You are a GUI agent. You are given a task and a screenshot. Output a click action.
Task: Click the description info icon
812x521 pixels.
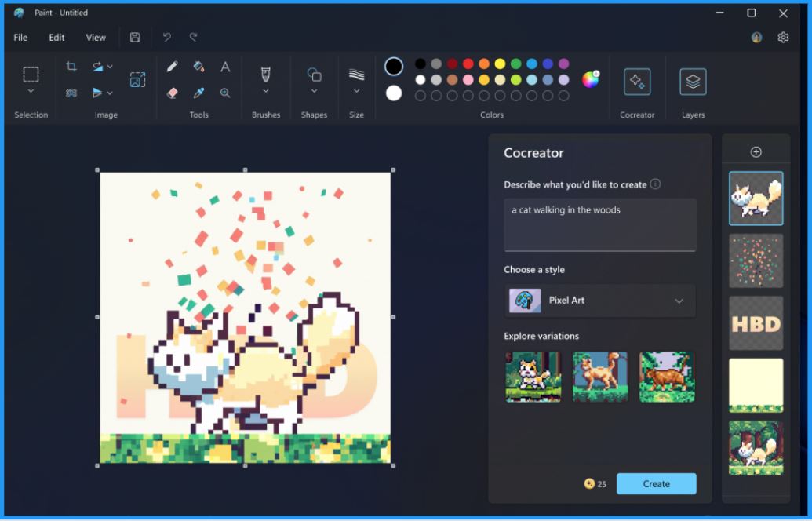click(x=655, y=184)
